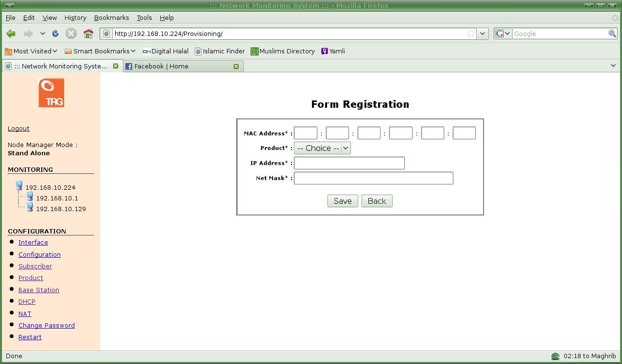Open the Yamli bookmark
This screenshot has height=364, width=622.
click(x=333, y=51)
